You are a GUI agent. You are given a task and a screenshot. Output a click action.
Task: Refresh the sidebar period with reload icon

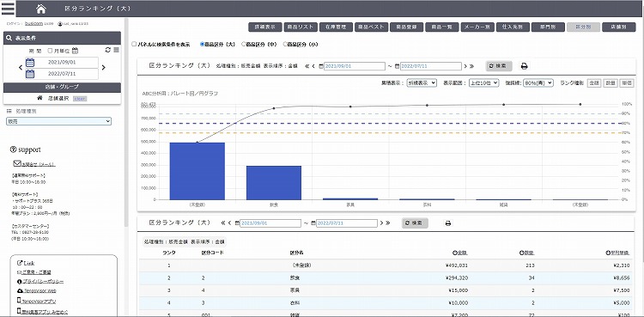click(x=108, y=50)
